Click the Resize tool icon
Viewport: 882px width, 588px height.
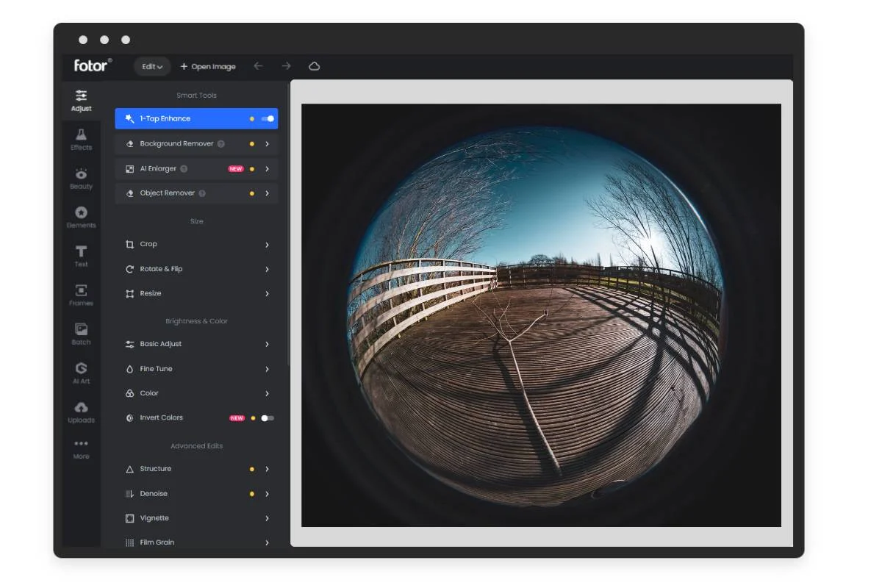click(130, 293)
